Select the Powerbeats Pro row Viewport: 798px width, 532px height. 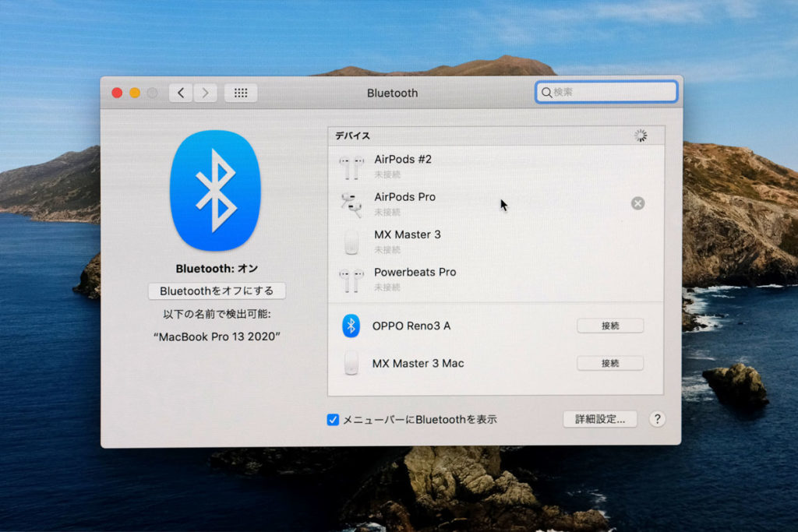496,279
